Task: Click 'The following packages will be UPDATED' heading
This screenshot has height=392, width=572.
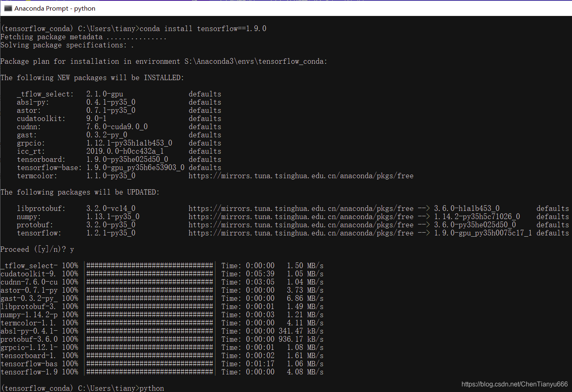Action: point(80,192)
